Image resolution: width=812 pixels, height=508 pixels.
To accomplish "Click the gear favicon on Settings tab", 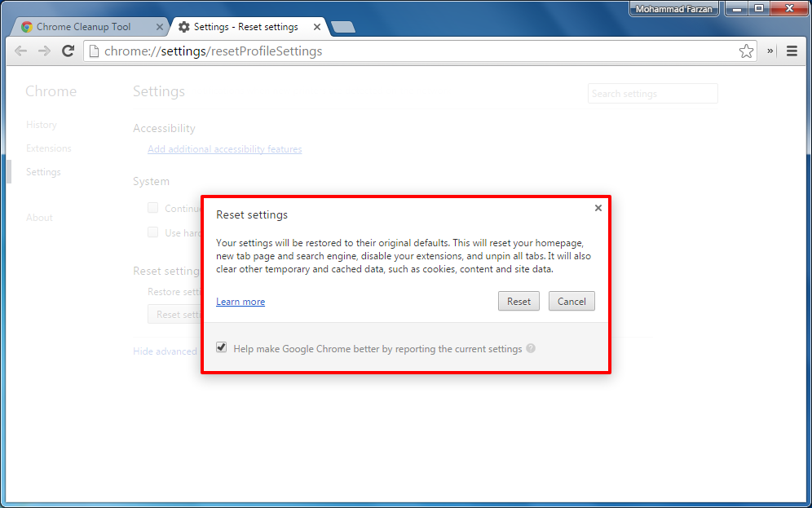I will pyautogui.click(x=183, y=27).
